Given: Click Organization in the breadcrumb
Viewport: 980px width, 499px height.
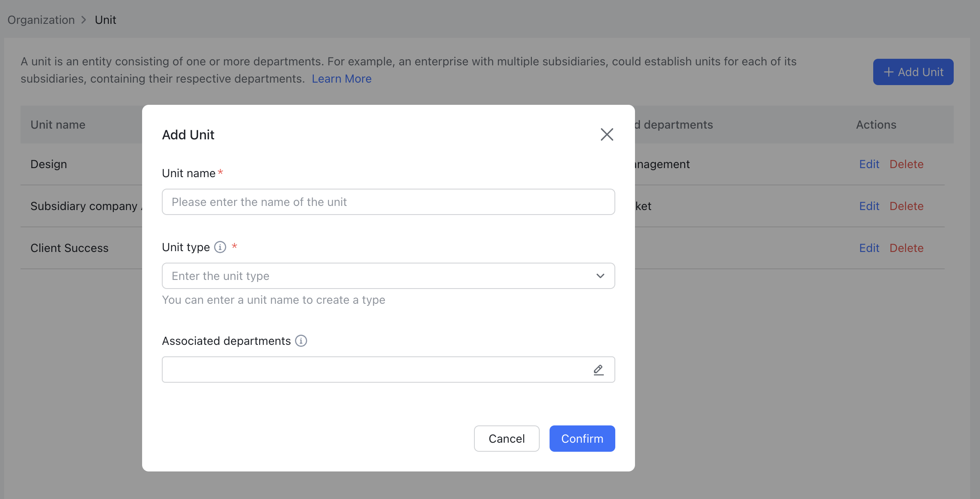Looking at the screenshot, I should pos(41,19).
